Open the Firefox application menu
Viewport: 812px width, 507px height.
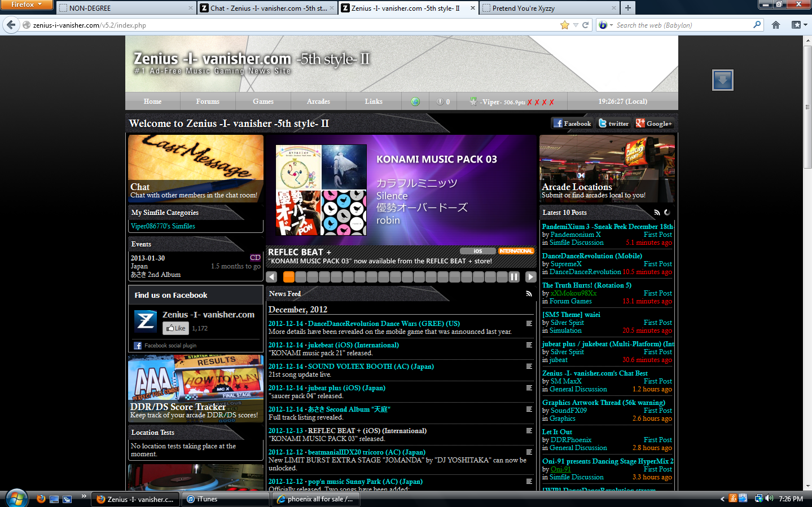click(x=27, y=5)
